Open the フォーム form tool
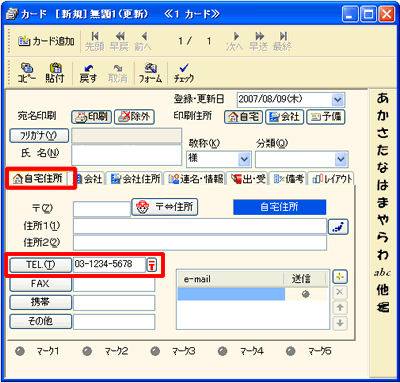The height and width of the screenshot is (383, 400). 150,68
